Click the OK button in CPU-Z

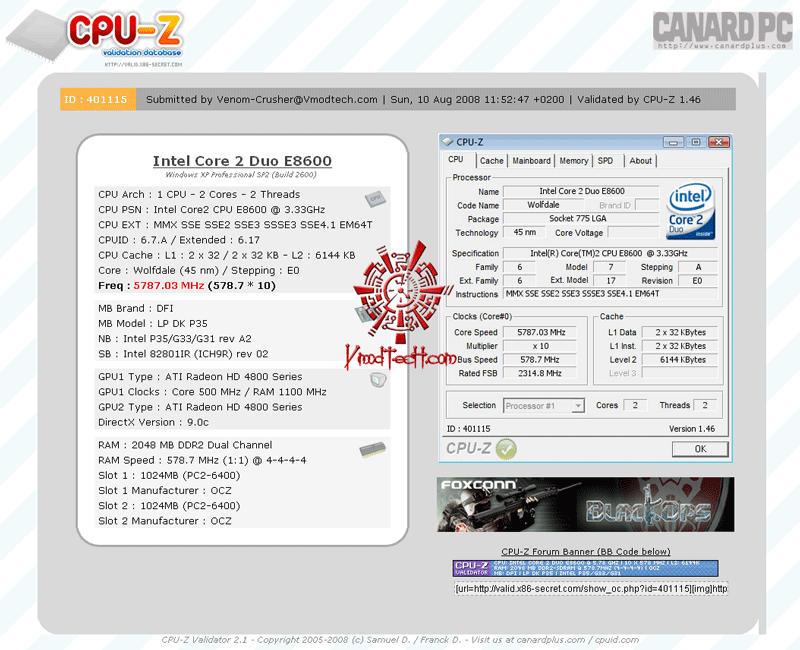[700, 449]
